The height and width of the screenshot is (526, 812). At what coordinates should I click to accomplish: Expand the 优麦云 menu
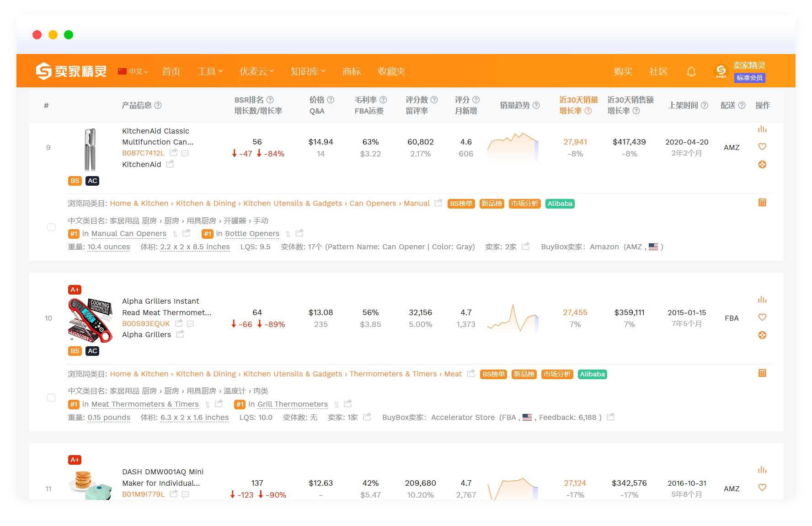pyautogui.click(x=256, y=71)
